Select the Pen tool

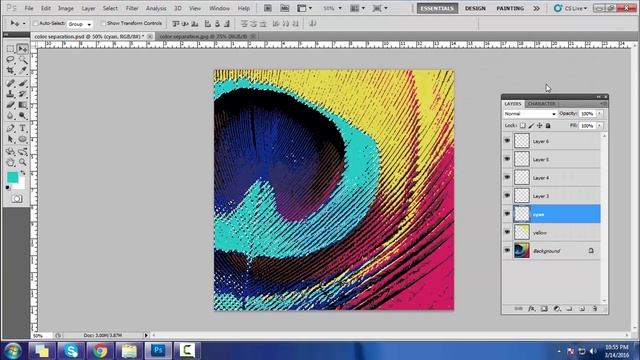(10, 129)
